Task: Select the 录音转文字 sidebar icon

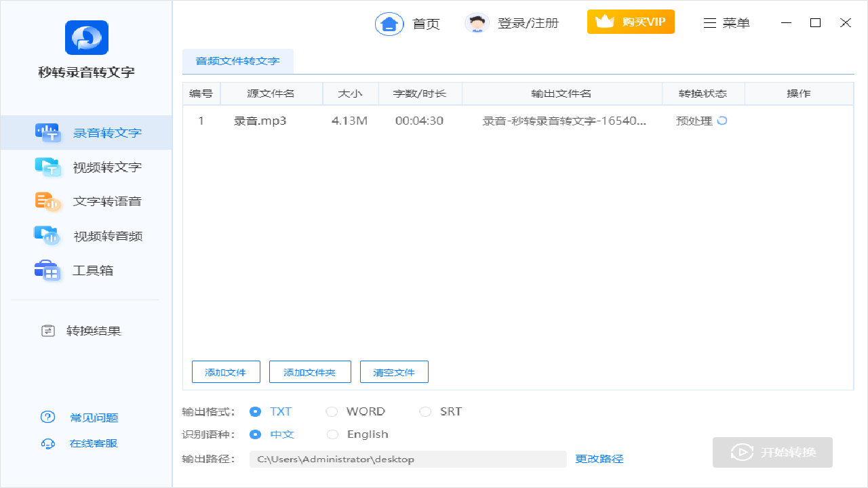Action: (47, 132)
